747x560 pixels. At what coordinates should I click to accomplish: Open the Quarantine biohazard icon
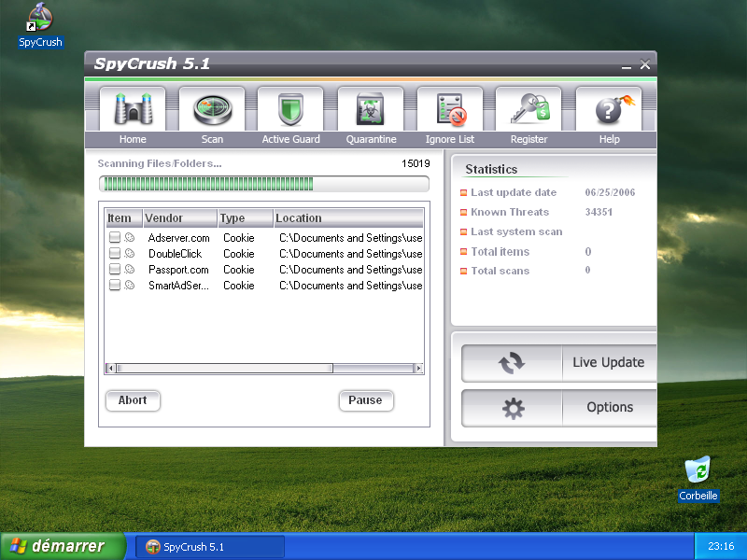point(370,108)
